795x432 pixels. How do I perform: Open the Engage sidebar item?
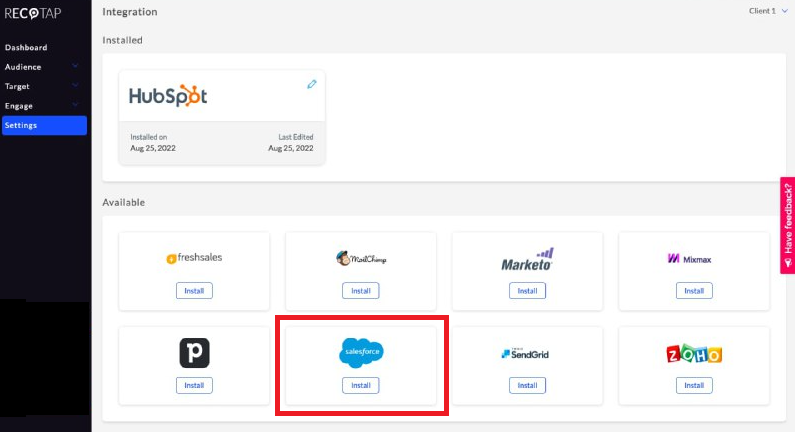[19, 106]
